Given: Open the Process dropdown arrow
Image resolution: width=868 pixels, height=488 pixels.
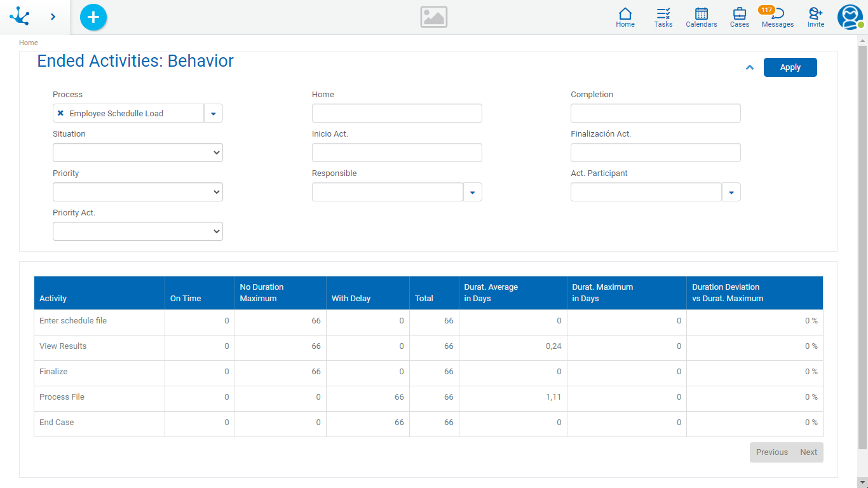Looking at the screenshot, I should point(213,114).
